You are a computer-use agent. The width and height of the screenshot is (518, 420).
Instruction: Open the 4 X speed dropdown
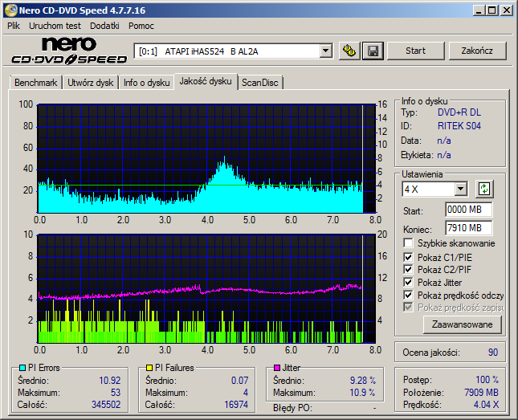pos(460,190)
